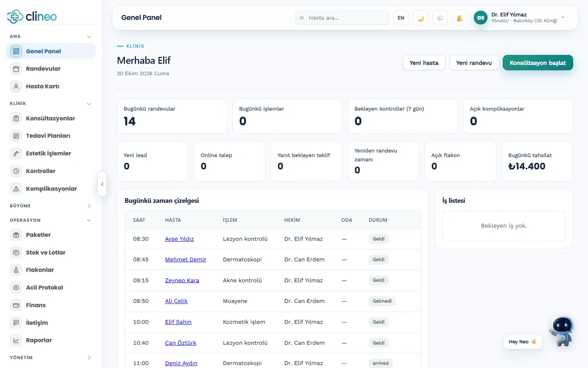Expand the YÖNETİM sidebar section
Screen dimensions: 588x368
(89, 357)
